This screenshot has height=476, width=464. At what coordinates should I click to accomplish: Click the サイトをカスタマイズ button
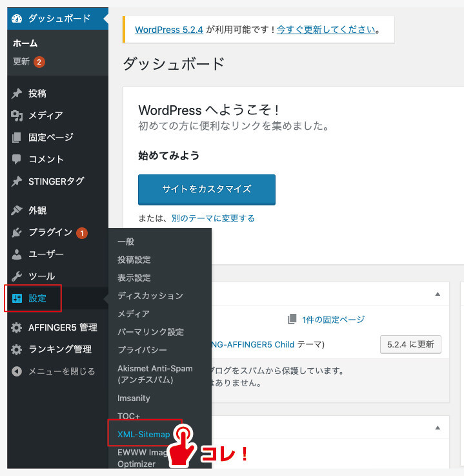[x=207, y=190]
